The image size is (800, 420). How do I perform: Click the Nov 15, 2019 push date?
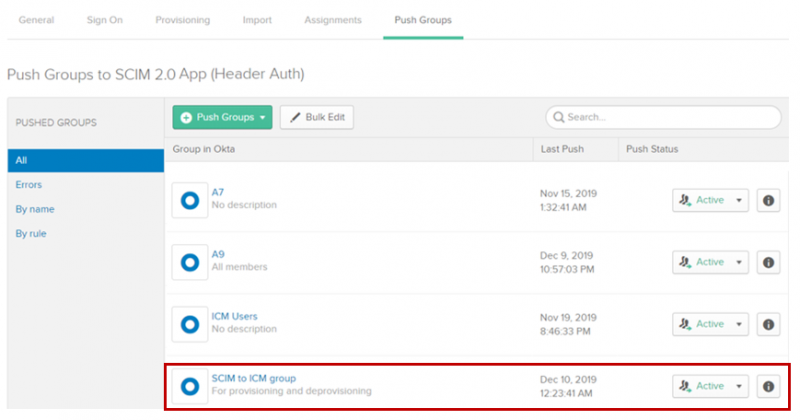click(568, 193)
